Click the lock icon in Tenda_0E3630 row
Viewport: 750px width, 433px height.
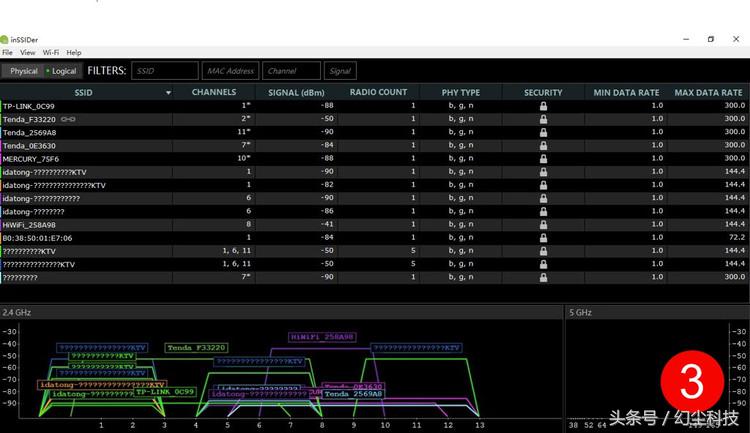(543, 145)
